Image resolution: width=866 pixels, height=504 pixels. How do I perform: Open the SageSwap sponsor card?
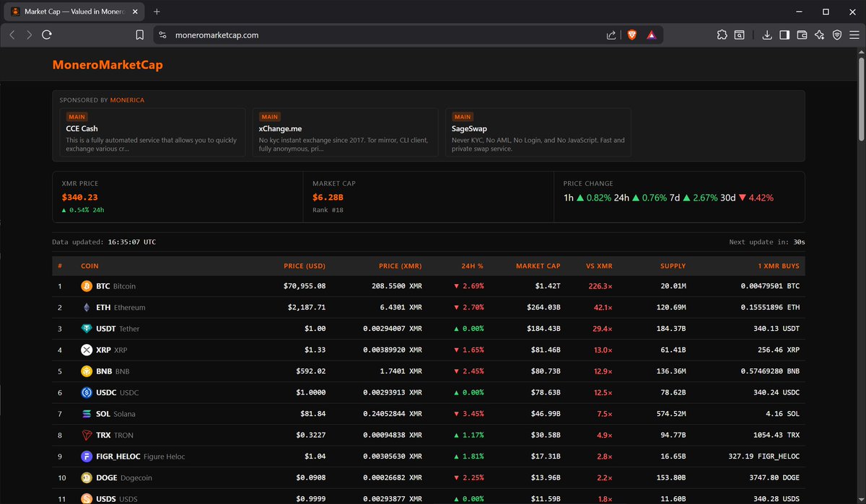point(538,133)
